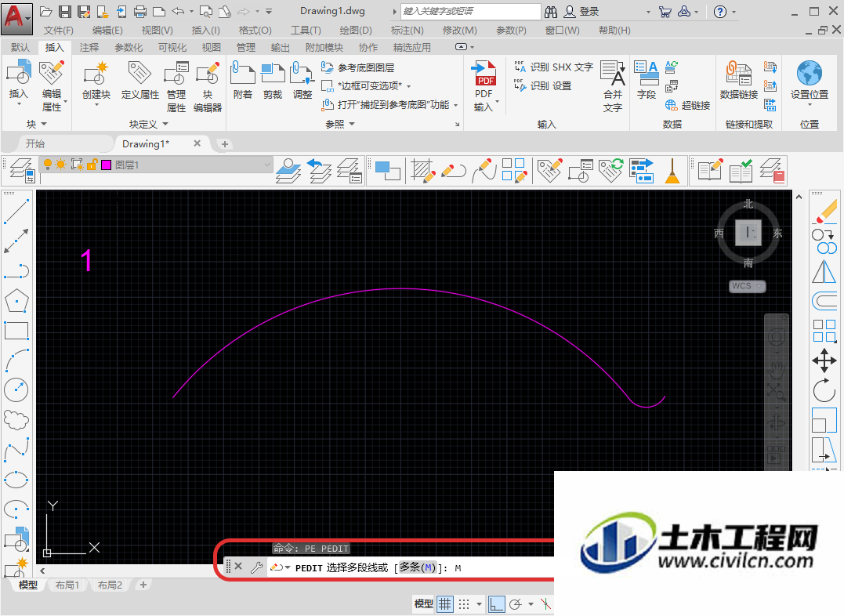Select the Arc tool in the left toolbar
The width and height of the screenshot is (844, 616).
pos(16,361)
